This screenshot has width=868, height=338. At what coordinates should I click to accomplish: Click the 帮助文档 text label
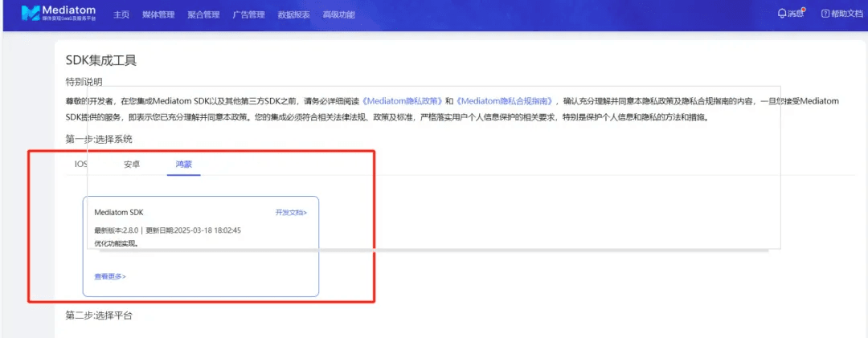click(847, 14)
